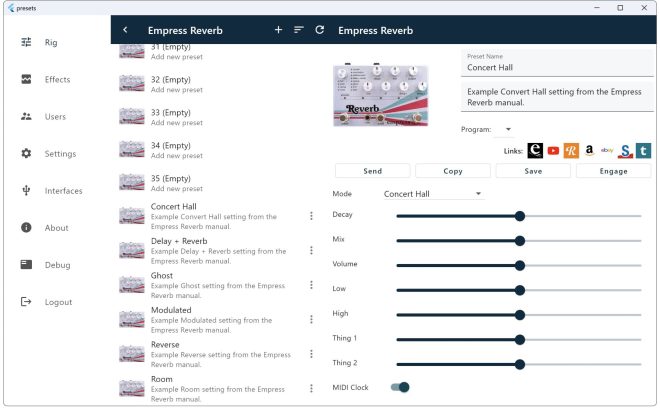Open the Thomann link icon
This screenshot has width=660, height=409.
coord(643,151)
